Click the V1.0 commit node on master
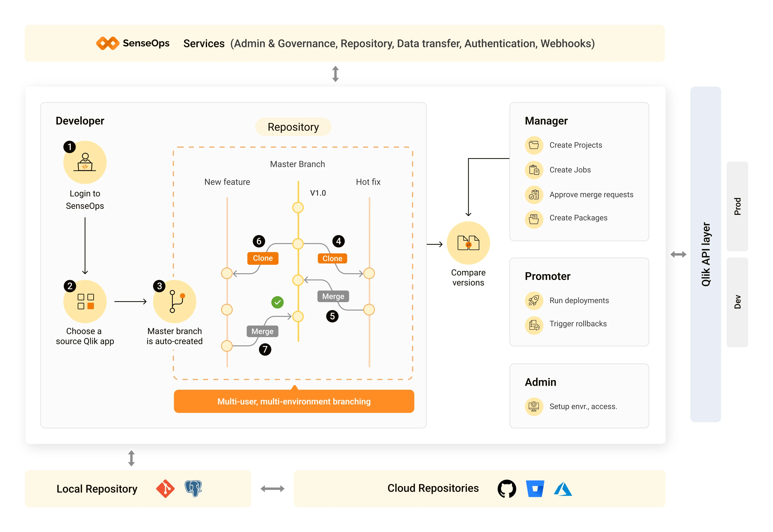Viewport: 773px width, 532px height. tap(298, 208)
